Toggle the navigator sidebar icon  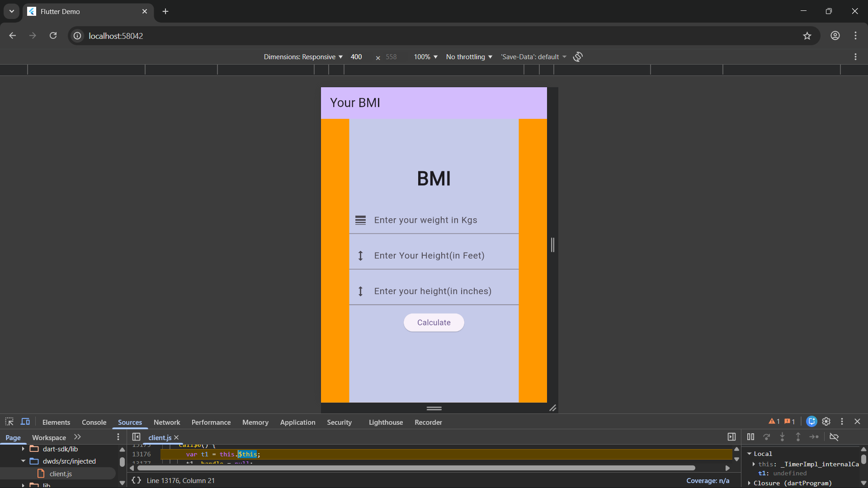[x=136, y=437]
